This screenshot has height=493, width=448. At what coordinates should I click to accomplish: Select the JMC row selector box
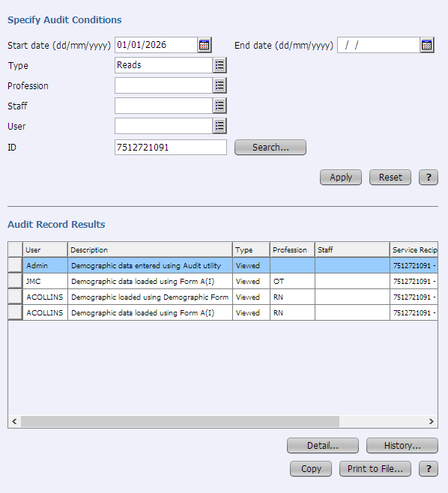click(x=15, y=281)
